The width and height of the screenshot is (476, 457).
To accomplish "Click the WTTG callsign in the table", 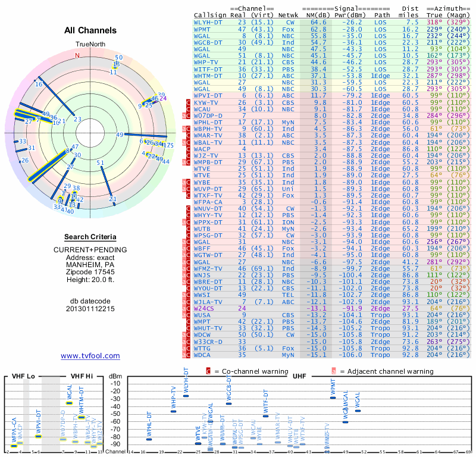I will tap(202, 348).
